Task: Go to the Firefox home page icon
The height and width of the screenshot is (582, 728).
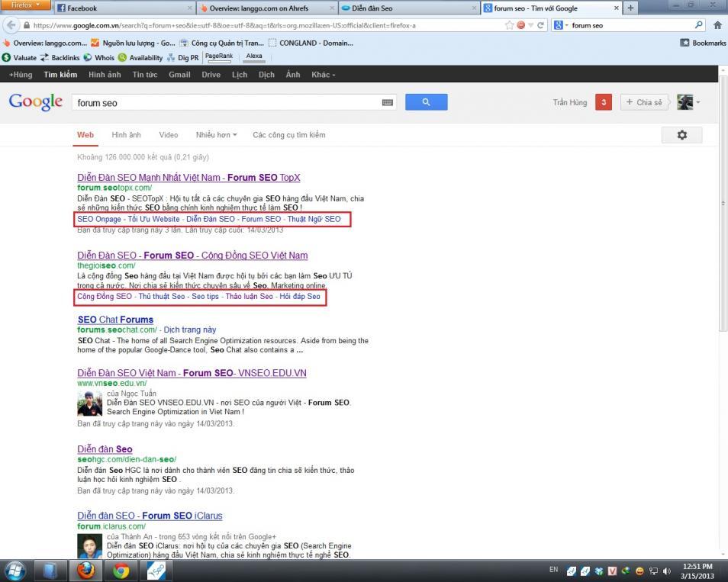Action: coord(717,25)
